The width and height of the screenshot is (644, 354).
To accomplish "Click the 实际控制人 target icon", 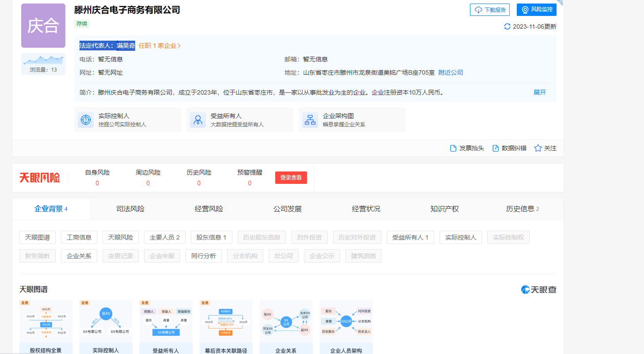I will click(86, 120).
